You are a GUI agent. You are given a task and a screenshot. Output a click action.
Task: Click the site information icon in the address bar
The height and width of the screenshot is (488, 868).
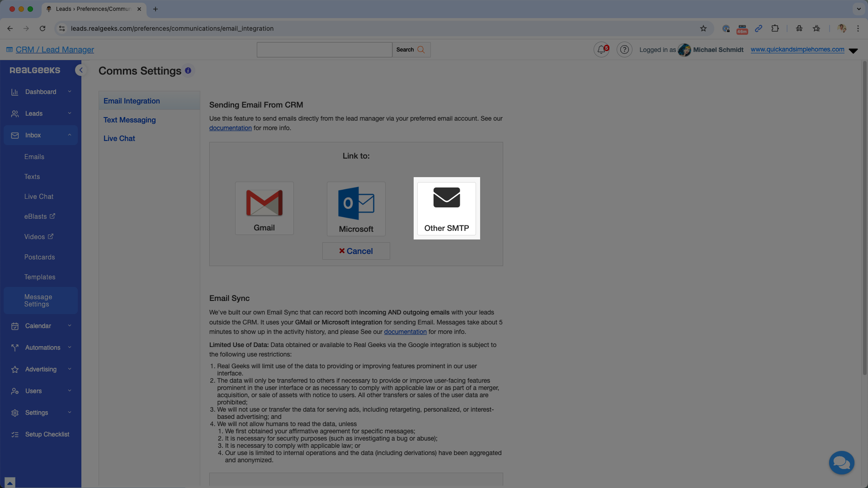tap(62, 28)
